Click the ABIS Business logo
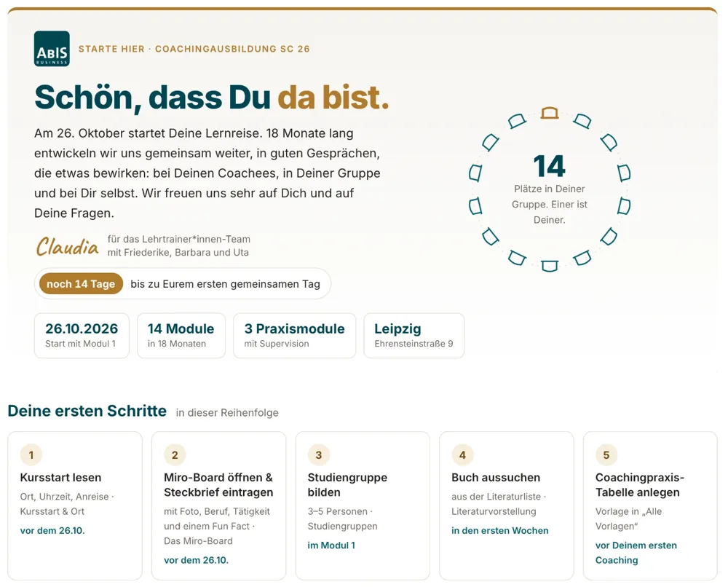 [x=52, y=49]
